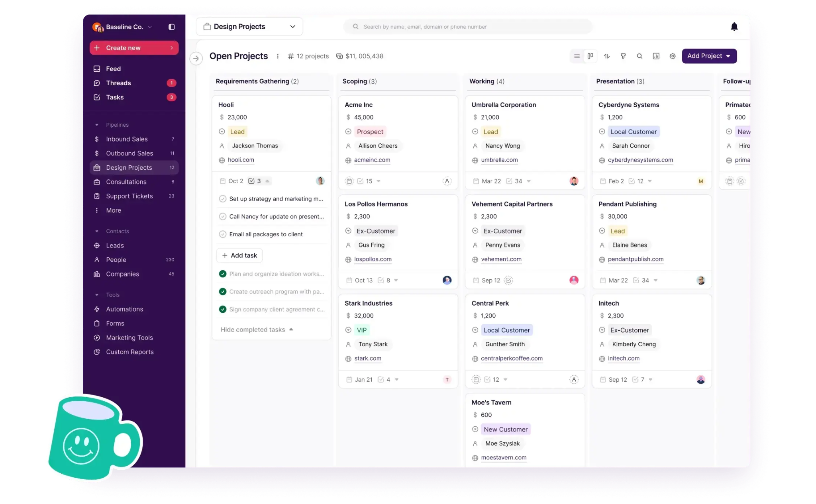Click the Add task button
This screenshot has height=504, width=816.
pyautogui.click(x=239, y=255)
